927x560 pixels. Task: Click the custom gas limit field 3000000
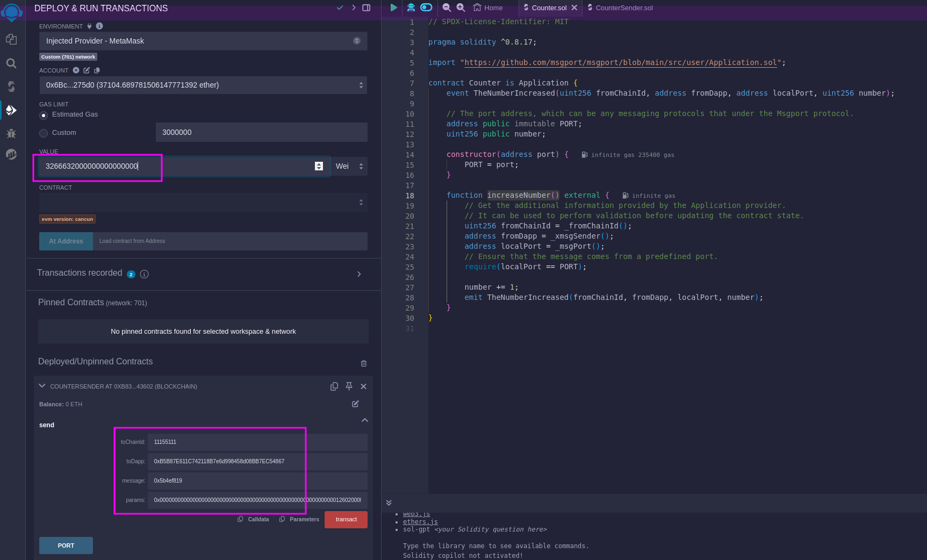click(261, 132)
